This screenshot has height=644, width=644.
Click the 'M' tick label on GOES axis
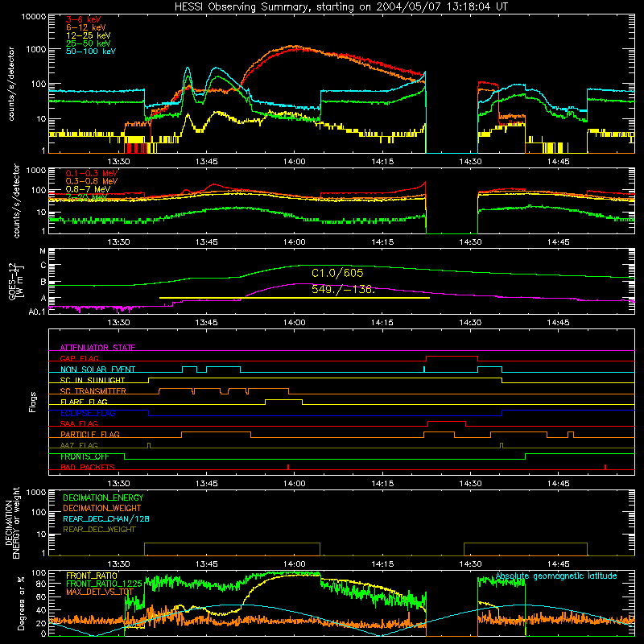coord(43,251)
